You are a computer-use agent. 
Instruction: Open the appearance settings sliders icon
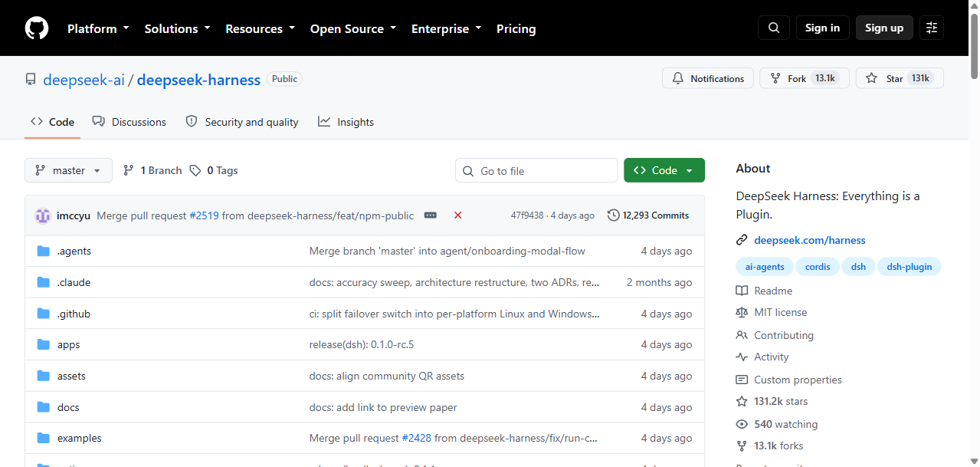pos(932,28)
